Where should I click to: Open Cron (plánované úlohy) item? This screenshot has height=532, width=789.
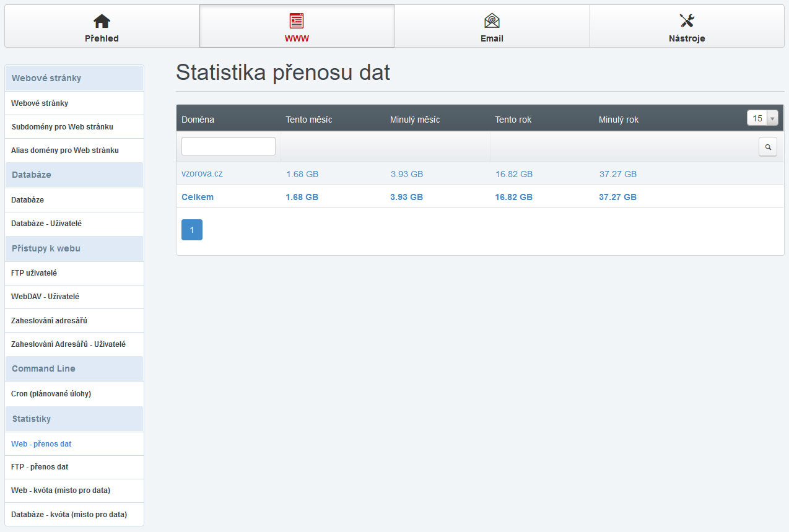51,394
